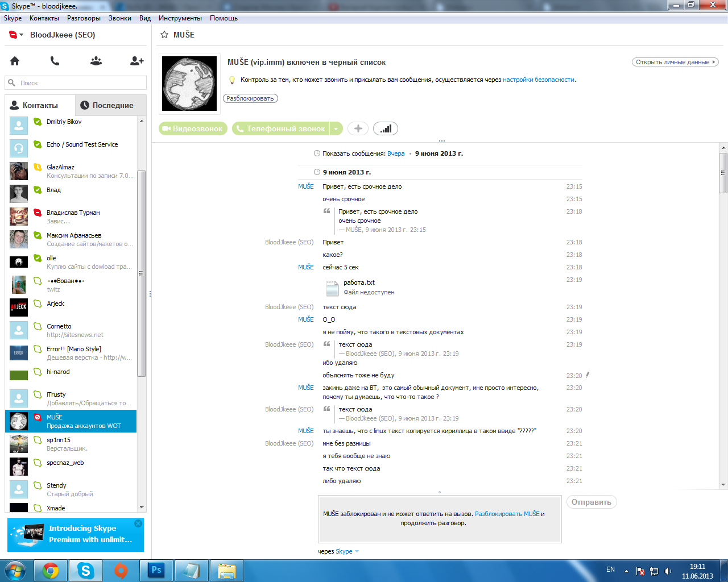
Task: Click the Поиск search field
Action: 76,83
